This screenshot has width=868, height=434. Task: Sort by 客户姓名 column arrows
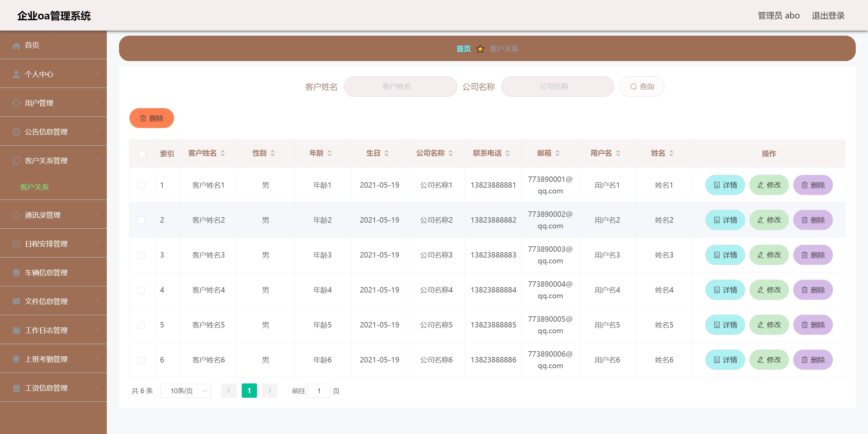click(223, 153)
